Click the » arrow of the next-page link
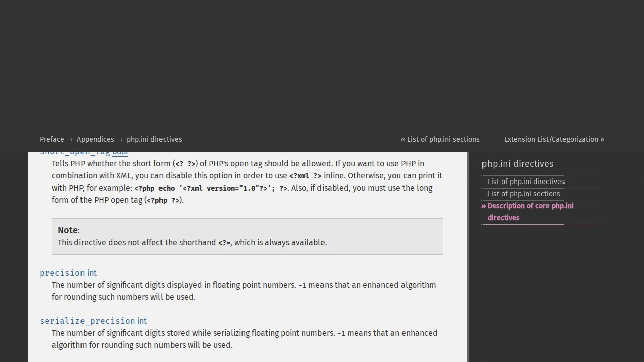Viewport: 644px width, 362px height. tap(602, 139)
